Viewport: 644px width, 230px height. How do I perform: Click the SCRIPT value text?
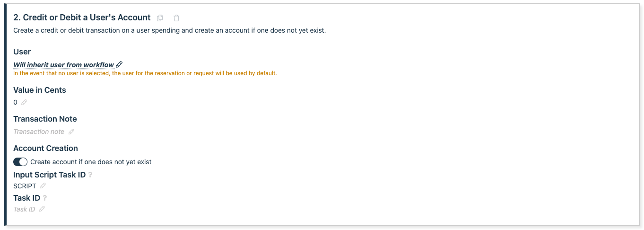(x=25, y=186)
